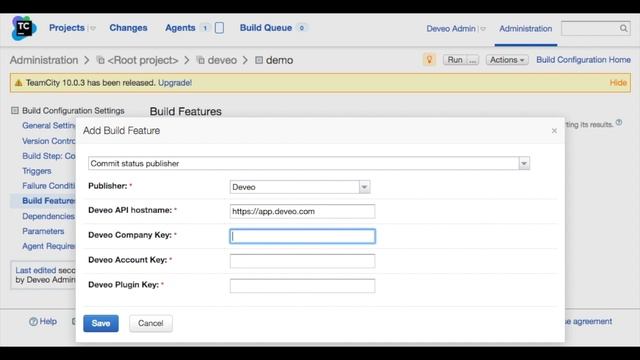Open Deveo Admin user link
This screenshot has height=360, width=640.
pyautogui.click(x=451, y=29)
